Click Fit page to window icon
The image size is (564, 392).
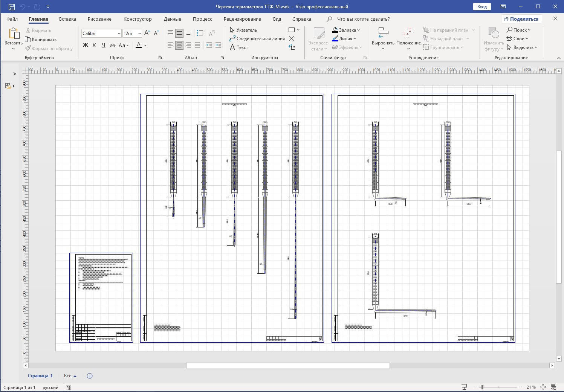point(543,387)
